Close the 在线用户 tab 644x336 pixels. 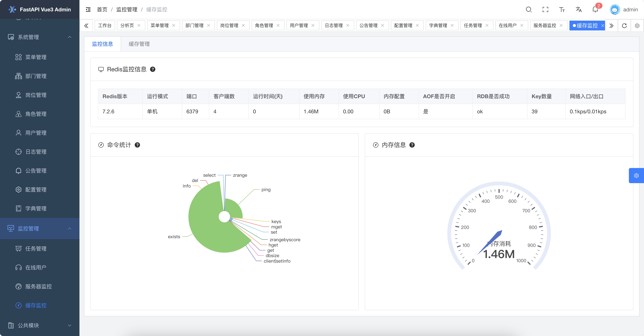pos(522,26)
